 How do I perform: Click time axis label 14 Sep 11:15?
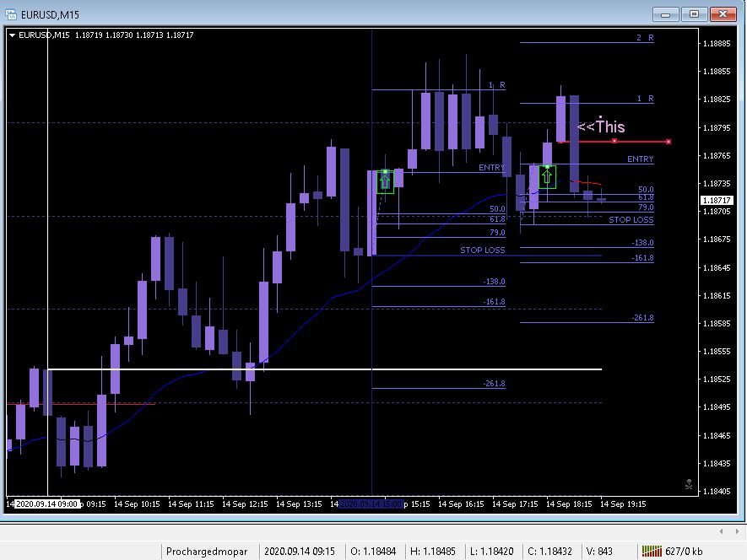[x=191, y=503]
